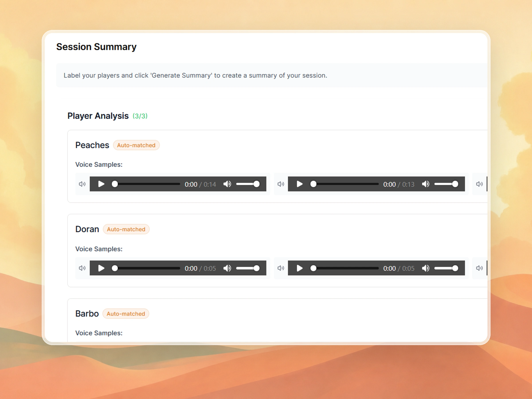The width and height of the screenshot is (532, 399).
Task: Click Voice Samples label under Peaches
Action: tap(99, 164)
